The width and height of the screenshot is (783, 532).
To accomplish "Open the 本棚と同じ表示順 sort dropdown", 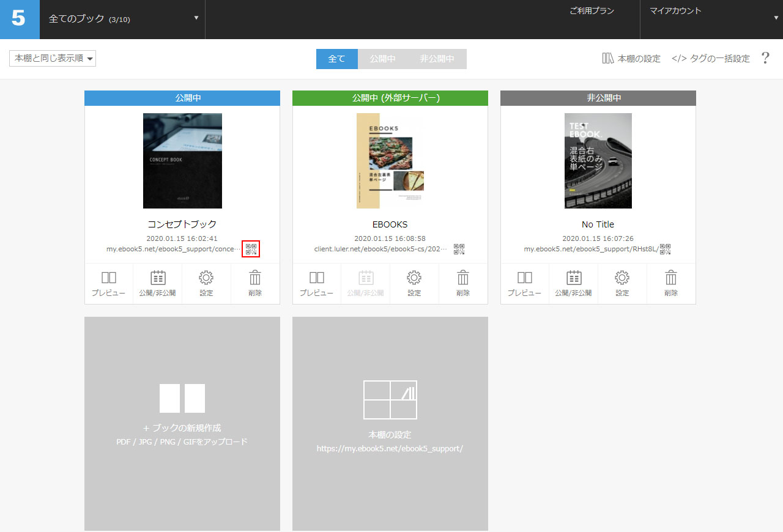I will tap(53, 59).
